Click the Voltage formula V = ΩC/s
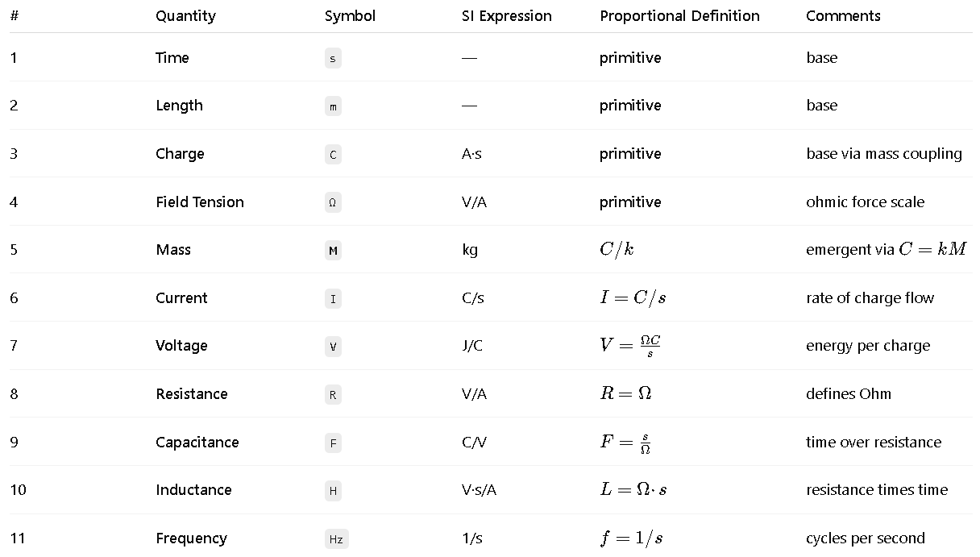Screen dimensions: 980x557 click(x=630, y=346)
